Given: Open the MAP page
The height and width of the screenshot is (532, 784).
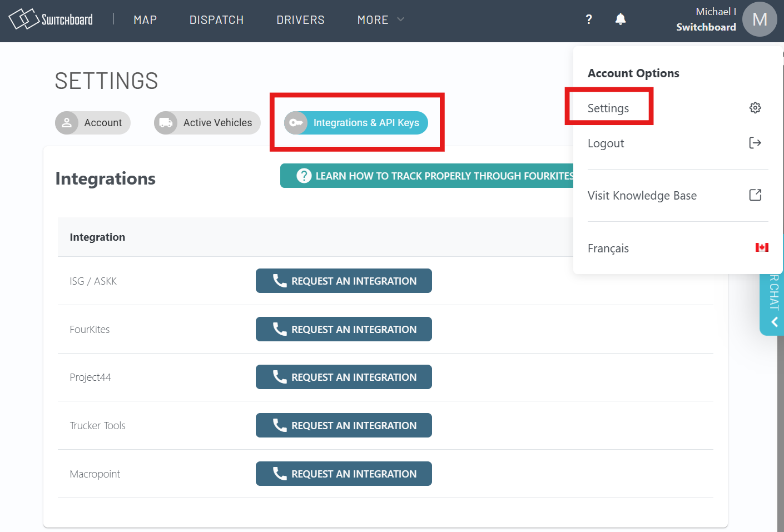Looking at the screenshot, I should pos(145,20).
